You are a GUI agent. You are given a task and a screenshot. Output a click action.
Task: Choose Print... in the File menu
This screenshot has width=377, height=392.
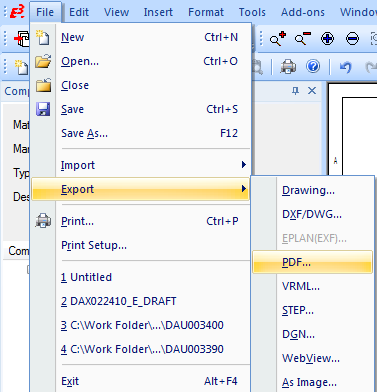pos(140,221)
